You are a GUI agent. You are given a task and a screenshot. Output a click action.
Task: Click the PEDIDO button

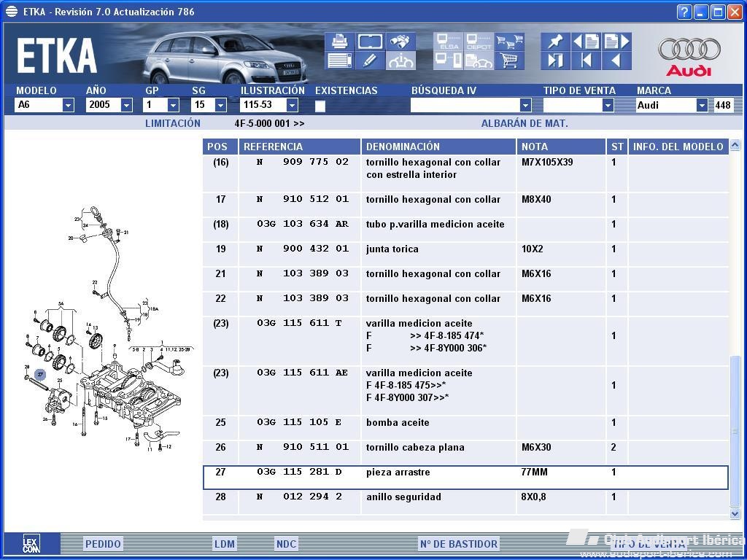[x=103, y=544]
